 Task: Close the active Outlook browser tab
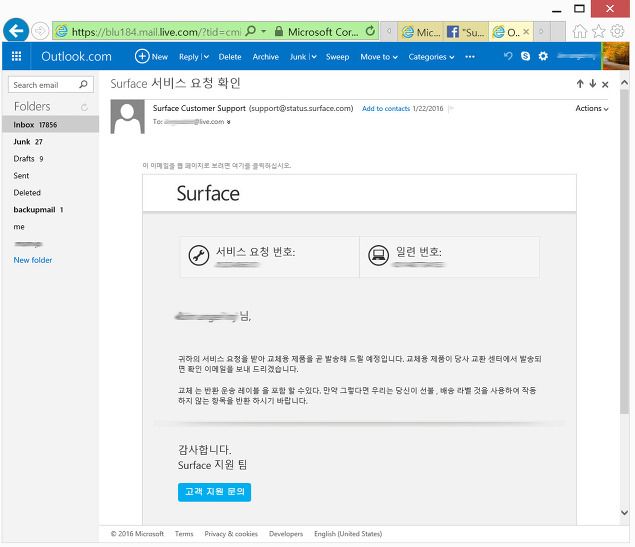[526, 31]
